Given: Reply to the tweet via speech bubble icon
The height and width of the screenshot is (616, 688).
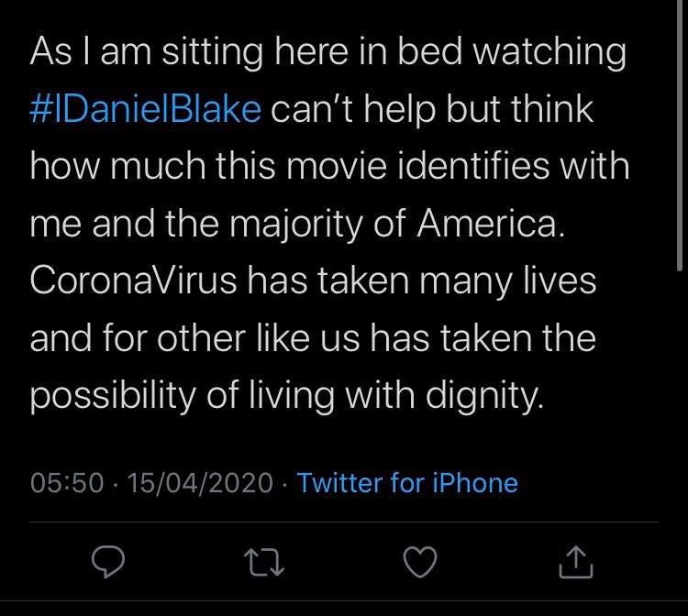Looking at the screenshot, I should pyautogui.click(x=108, y=561).
